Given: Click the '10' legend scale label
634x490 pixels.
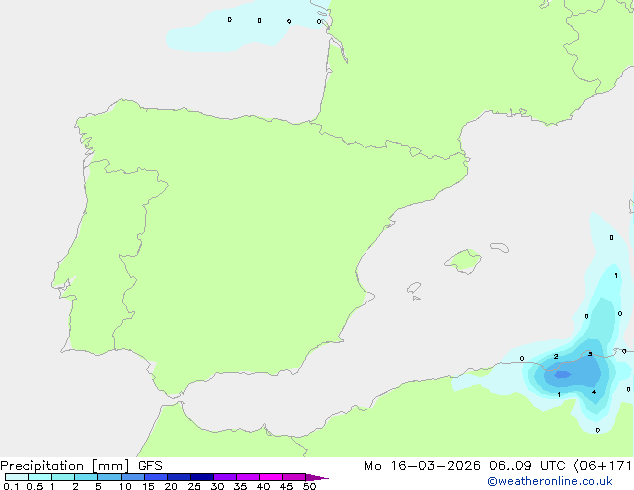Looking at the screenshot, I should tap(125, 486).
